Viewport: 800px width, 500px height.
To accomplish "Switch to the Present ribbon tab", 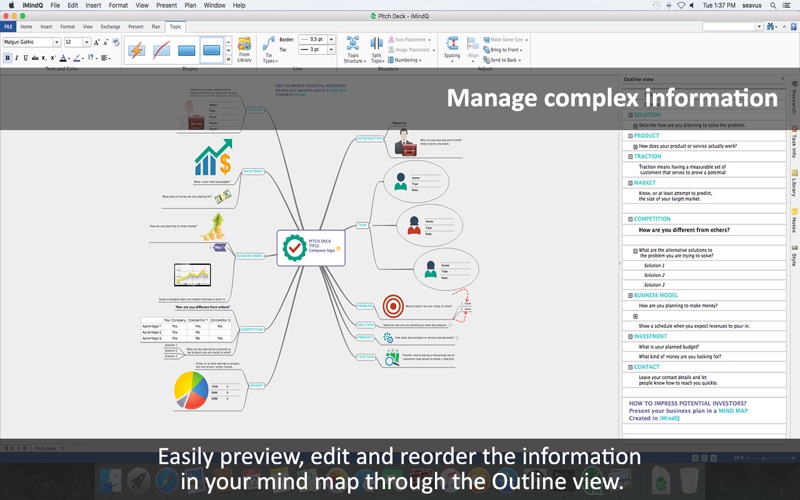I will click(136, 27).
